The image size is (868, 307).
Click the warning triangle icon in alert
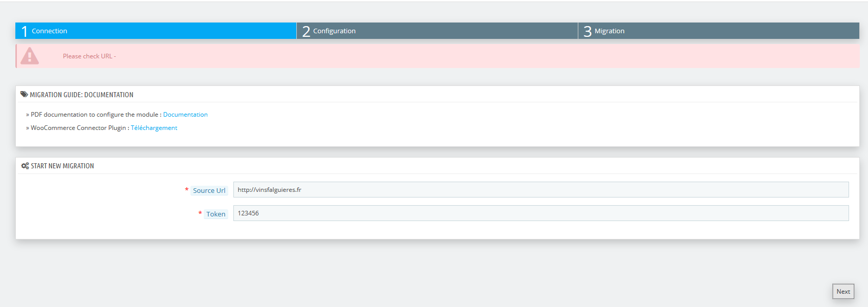(30, 56)
